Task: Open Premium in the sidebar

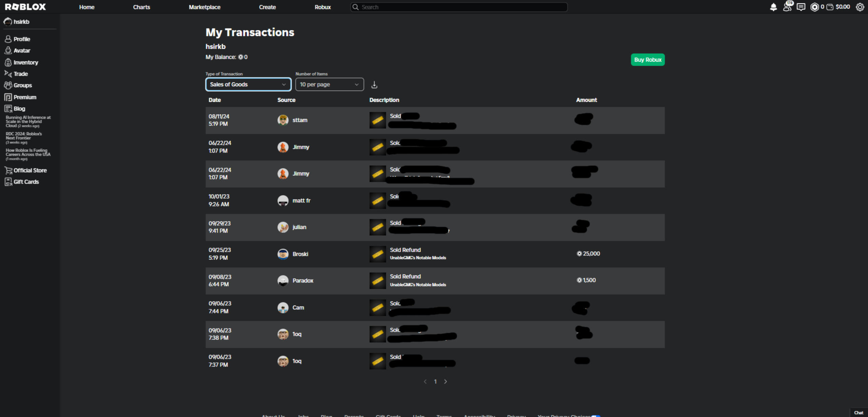Action: pyautogui.click(x=20, y=97)
